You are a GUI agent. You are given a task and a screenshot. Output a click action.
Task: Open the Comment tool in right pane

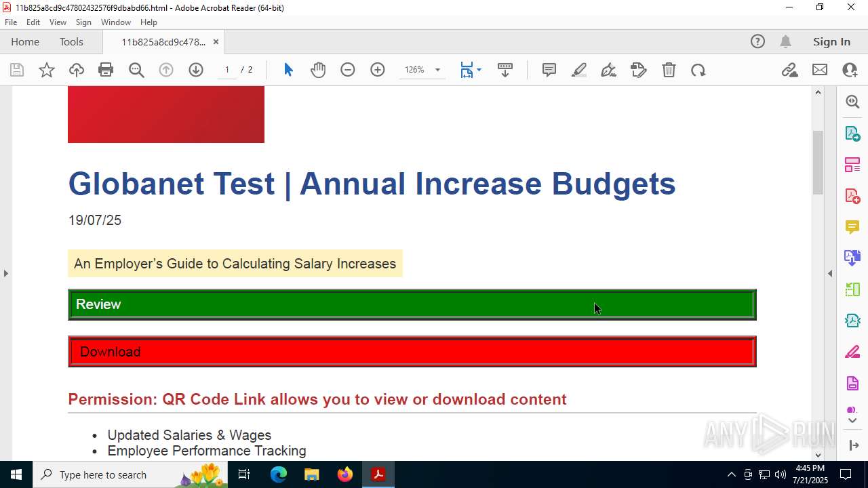(852, 226)
